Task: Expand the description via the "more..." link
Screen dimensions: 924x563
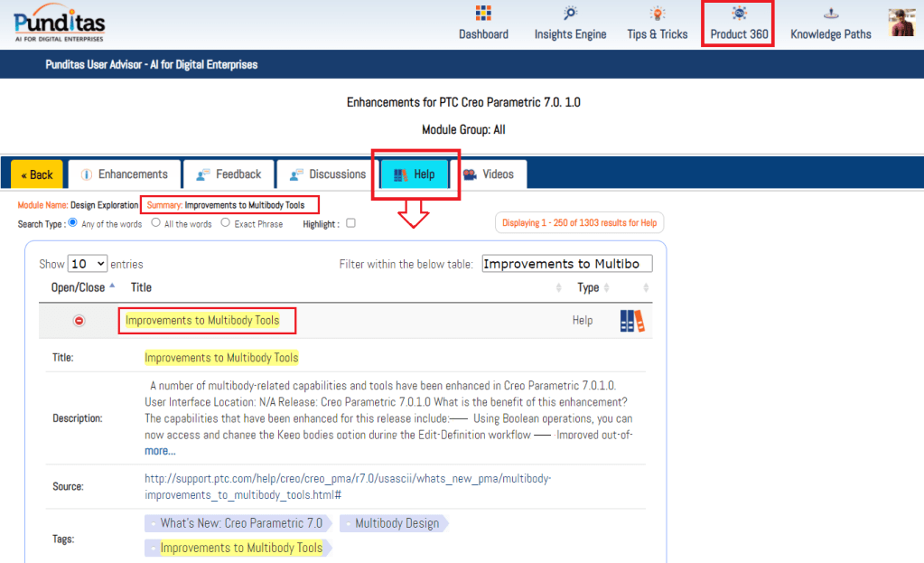Action: (160, 451)
